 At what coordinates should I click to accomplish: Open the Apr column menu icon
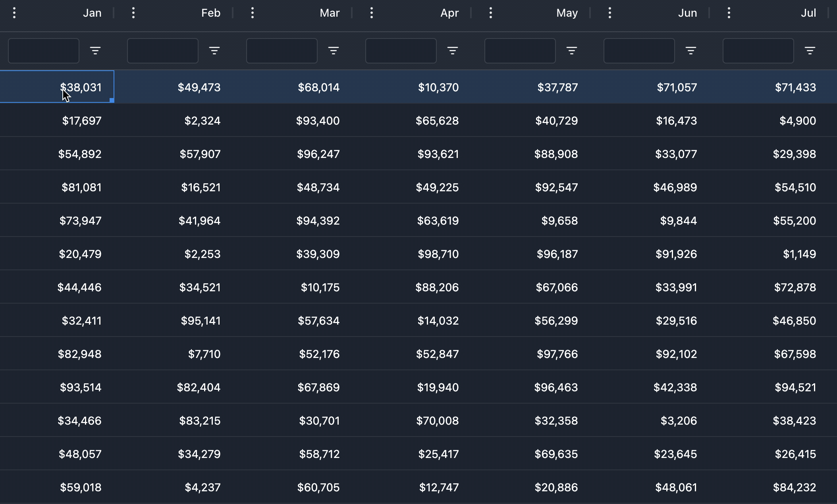pyautogui.click(x=372, y=13)
